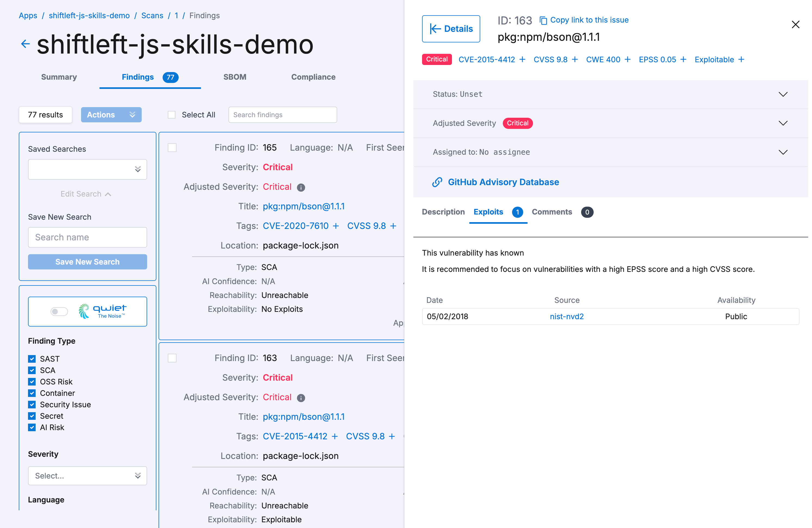Click the Search name input field
The image size is (812, 528).
tap(87, 237)
